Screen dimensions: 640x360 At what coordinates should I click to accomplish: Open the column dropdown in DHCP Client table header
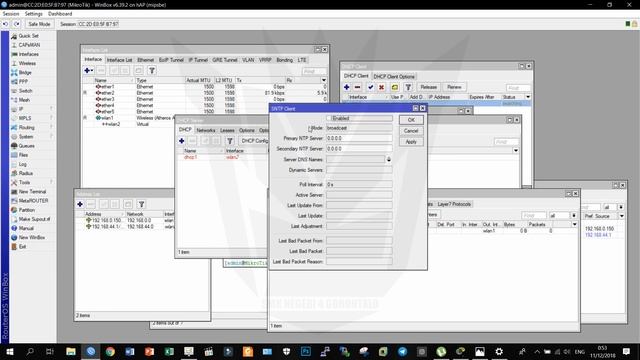pos(528,97)
